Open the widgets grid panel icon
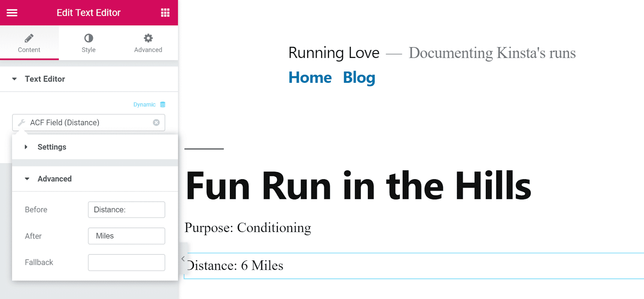The width and height of the screenshot is (644, 299). click(x=165, y=13)
